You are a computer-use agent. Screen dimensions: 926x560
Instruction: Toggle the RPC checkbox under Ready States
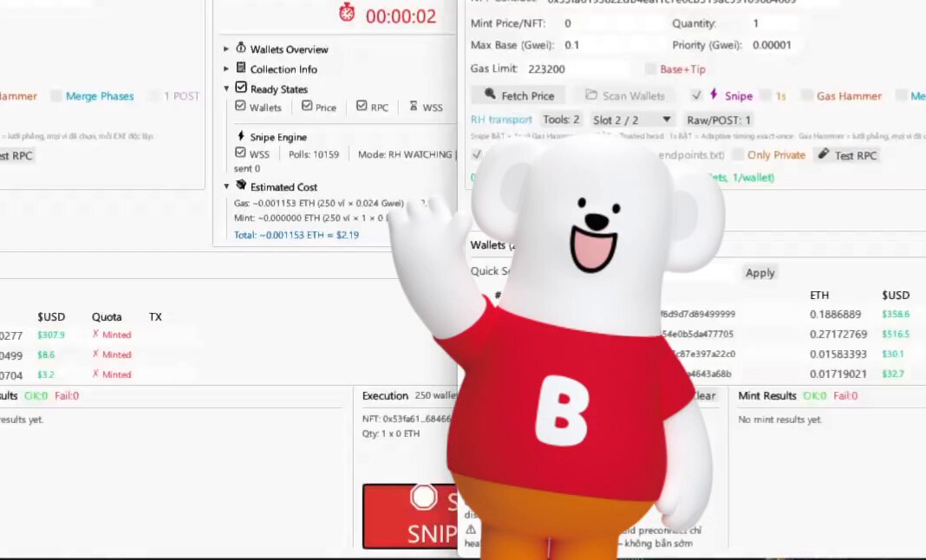point(362,106)
